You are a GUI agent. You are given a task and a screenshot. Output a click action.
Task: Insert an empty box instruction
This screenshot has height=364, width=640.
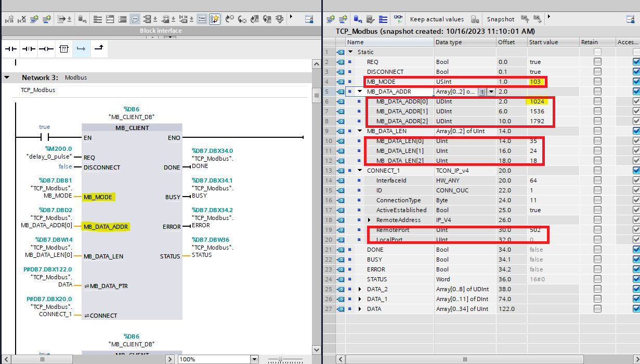tap(63, 49)
